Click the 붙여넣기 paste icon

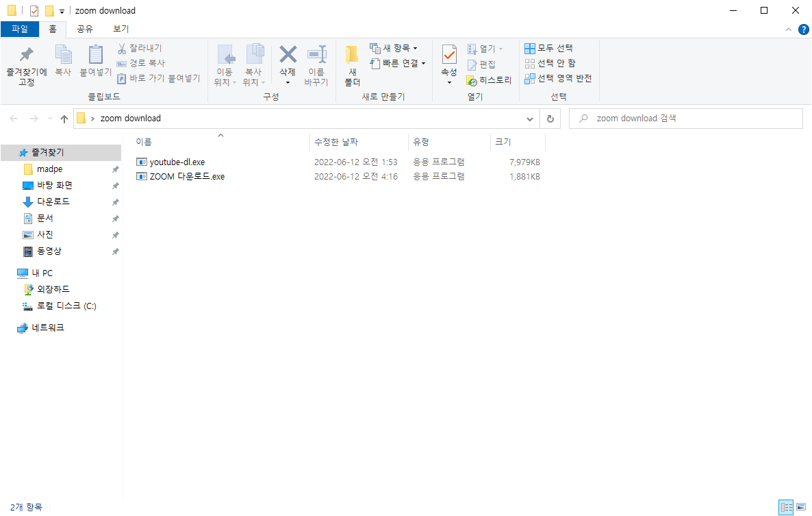(95, 55)
